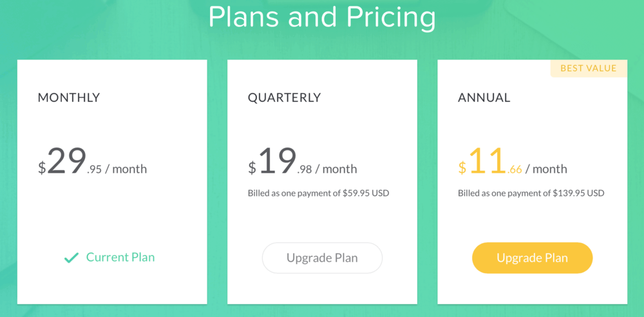Click the $29.95 / month price
The width and height of the screenshot is (644, 317).
[x=92, y=162]
